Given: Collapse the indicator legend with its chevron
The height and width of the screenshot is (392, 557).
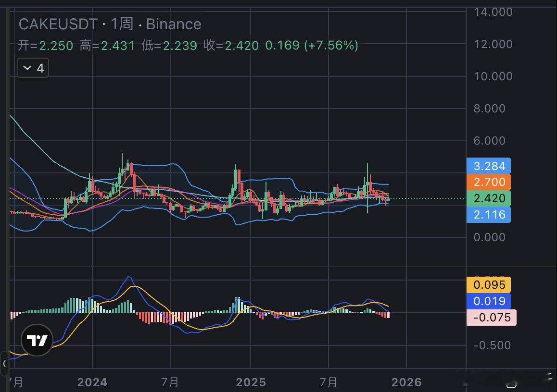Looking at the screenshot, I should 27,67.
